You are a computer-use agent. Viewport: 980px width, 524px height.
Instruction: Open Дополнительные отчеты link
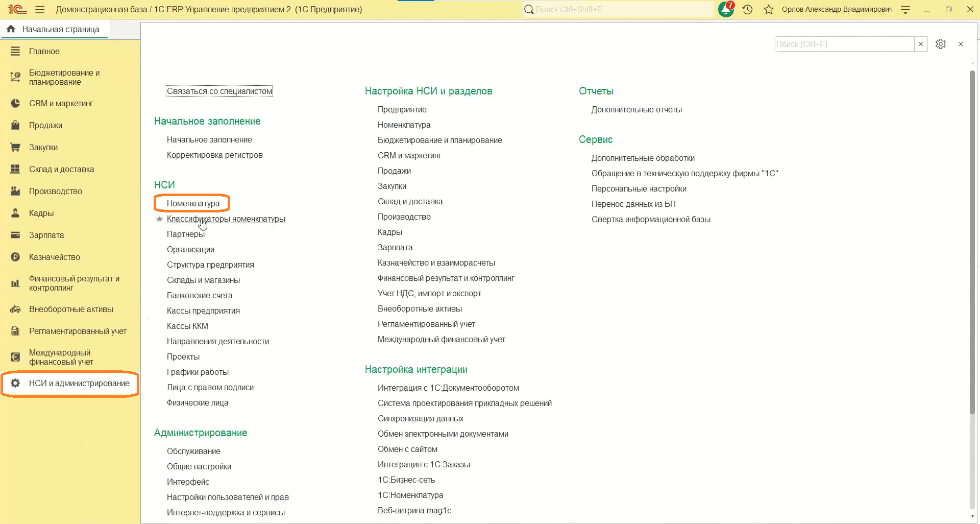[636, 109]
